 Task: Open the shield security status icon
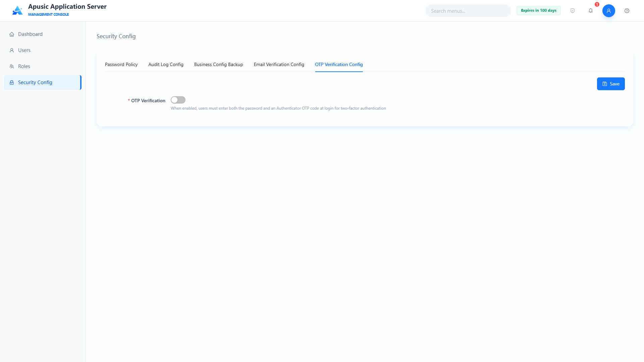573,11
